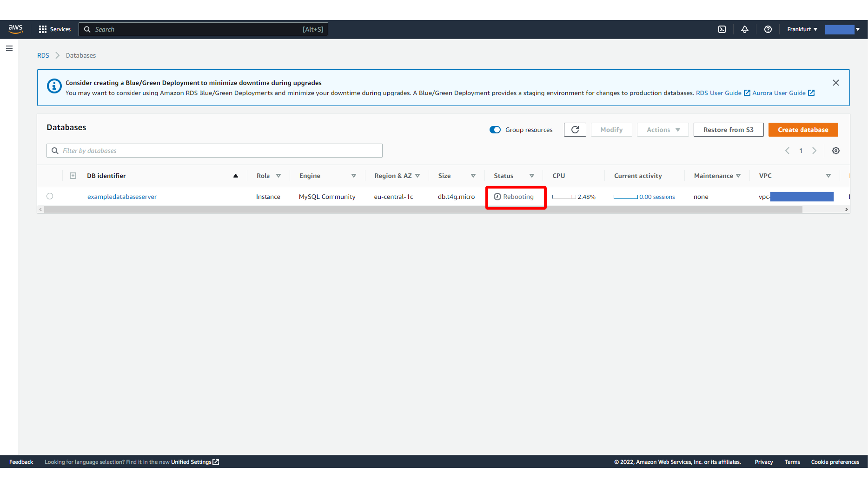Sort by the Region & AZ column
Viewport: 868px width, 488px height.
[x=417, y=176]
